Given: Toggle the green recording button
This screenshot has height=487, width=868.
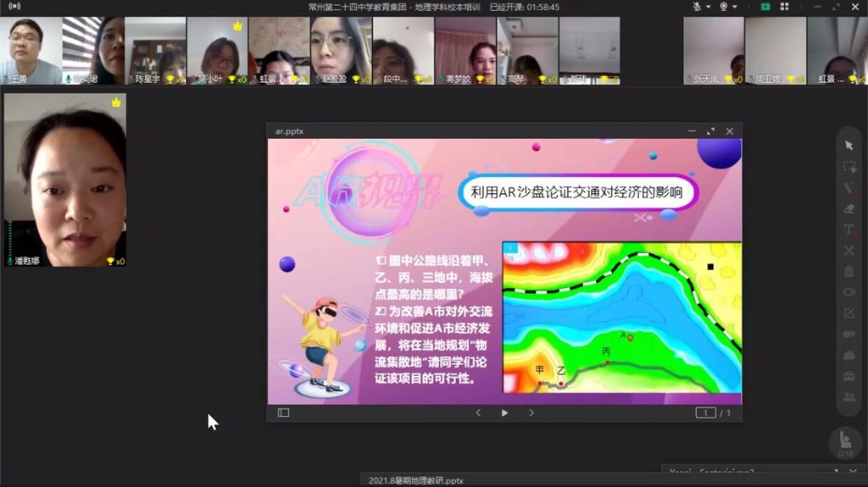Looking at the screenshot, I should (x=765, y=6).
